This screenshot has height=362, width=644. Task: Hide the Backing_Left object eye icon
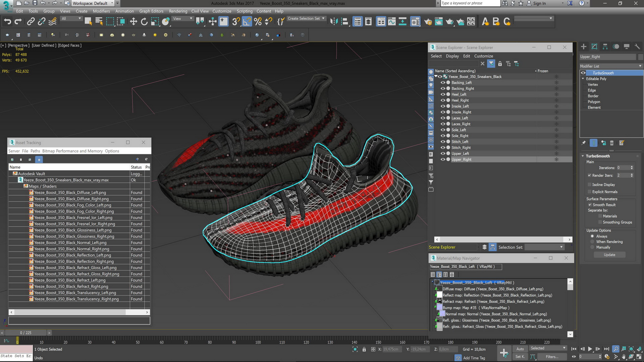[443, 82]
